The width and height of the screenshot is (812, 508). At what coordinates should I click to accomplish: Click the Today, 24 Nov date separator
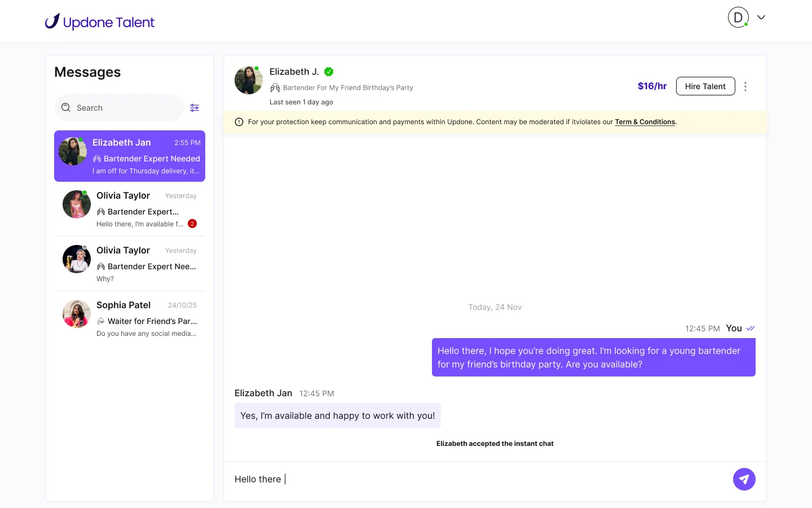(495, 307)
